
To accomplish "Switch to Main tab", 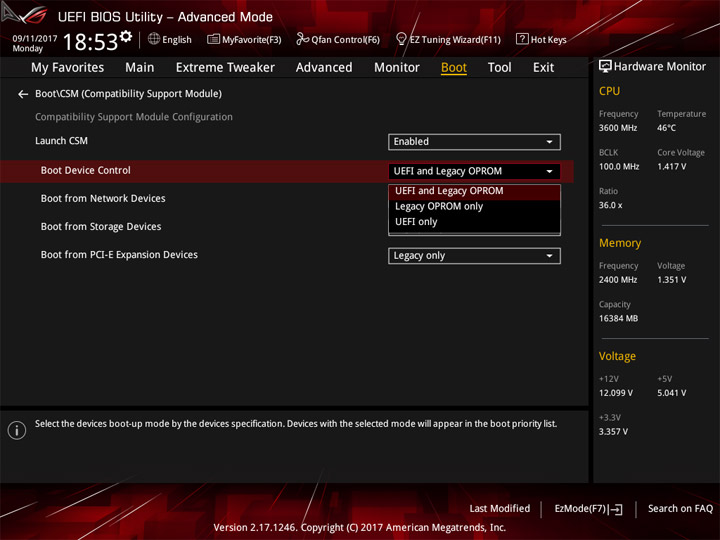I will (x=140, y=68).
